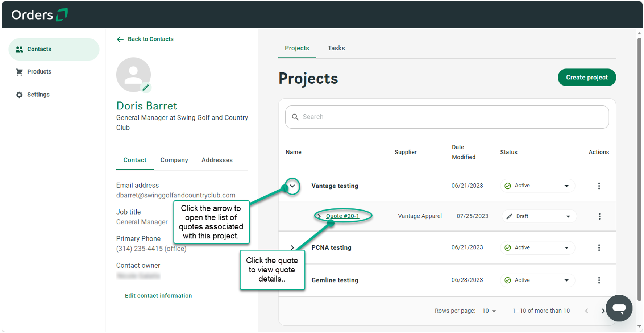Switch to the Addresses tab
The height and width of the screenshot is (333, 644).
[217, 160]
